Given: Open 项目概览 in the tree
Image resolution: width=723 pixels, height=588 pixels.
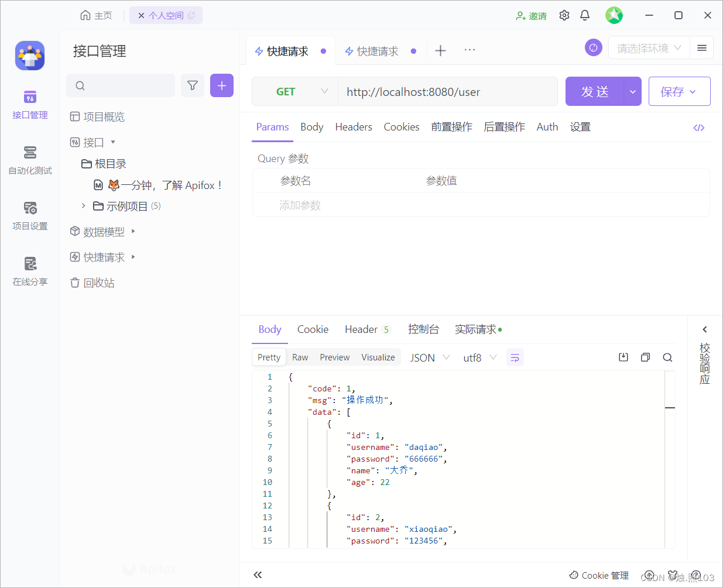Looking at the screenshot, I should click(97, 117).
